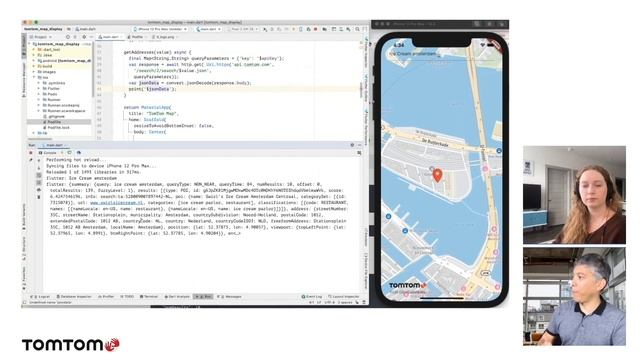Collapse the Runner.xcworkspace folder
The height and width of the screenshot is (360, 640).
point(39,111)
